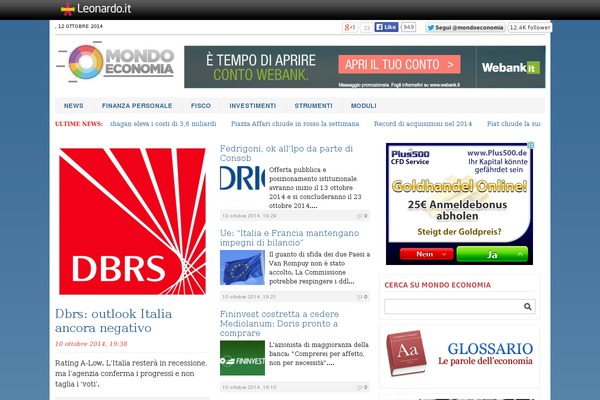Screen dimensions: 600x400
Task: Click the AdChoices icon on Plus500 ad
Action: tap(531, 145)
